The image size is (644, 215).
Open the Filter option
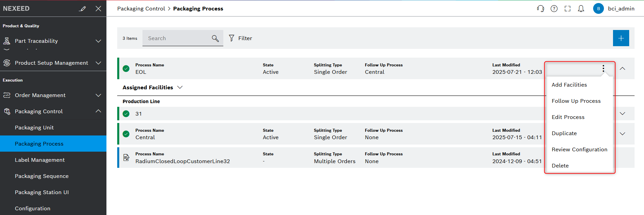(x=240, y=38)
